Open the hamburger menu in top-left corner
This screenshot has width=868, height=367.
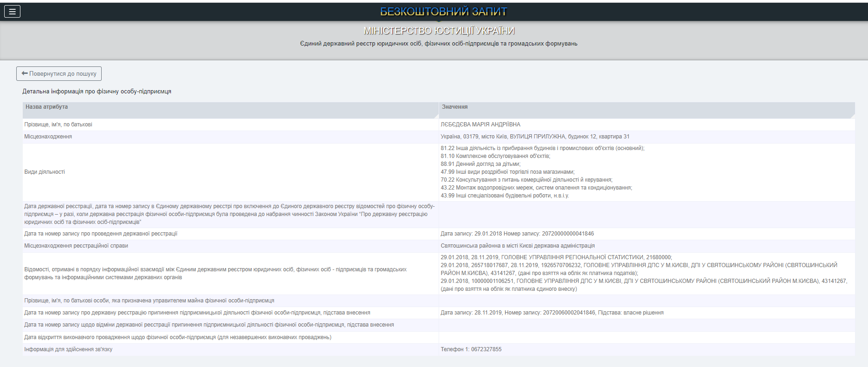12,12
